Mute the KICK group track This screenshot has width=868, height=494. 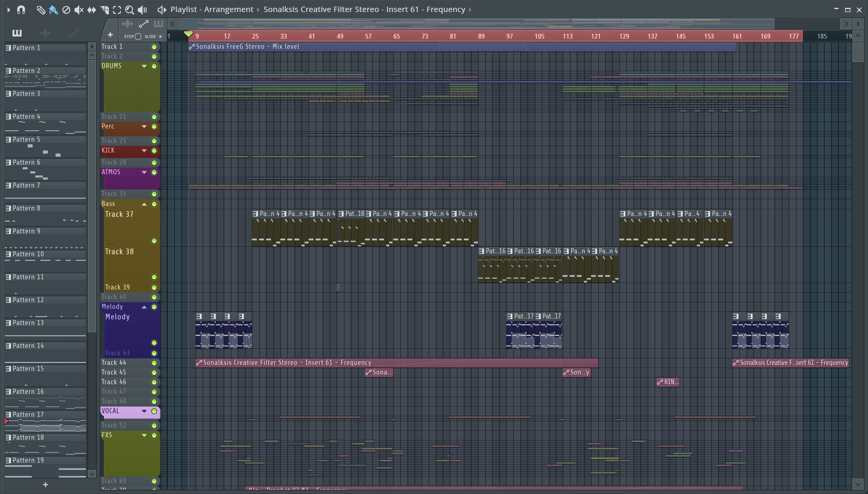pyautogui.click(x=154, y=151)
